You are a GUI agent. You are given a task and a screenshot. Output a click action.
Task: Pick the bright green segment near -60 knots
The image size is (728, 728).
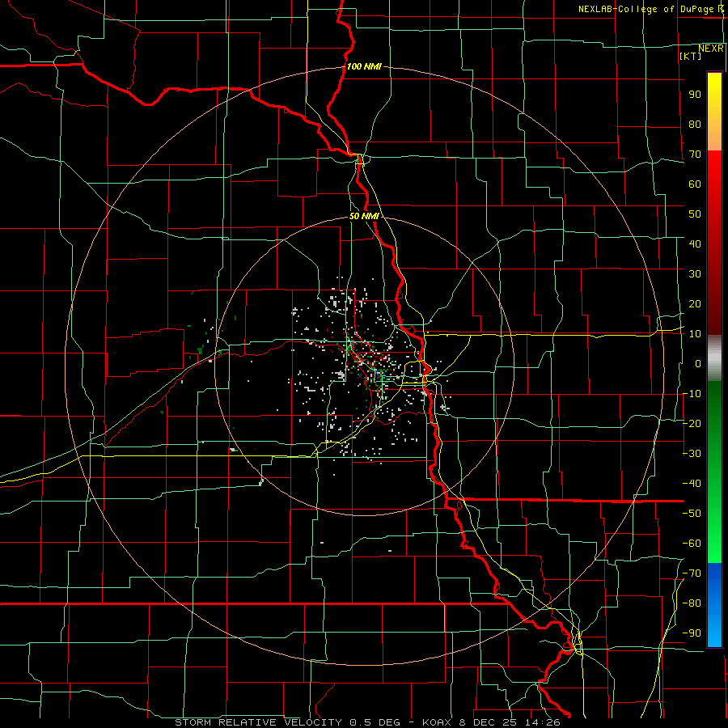click(714, 544)
